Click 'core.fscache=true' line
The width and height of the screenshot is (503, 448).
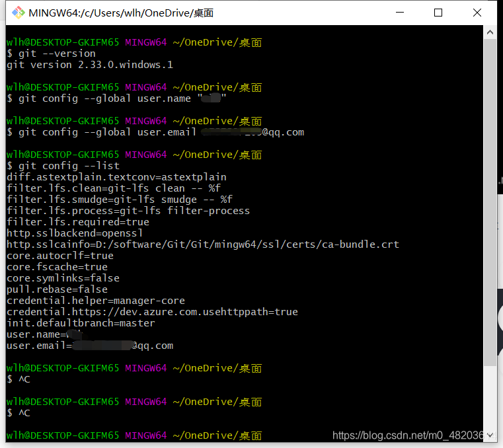(x=57, y=267)
